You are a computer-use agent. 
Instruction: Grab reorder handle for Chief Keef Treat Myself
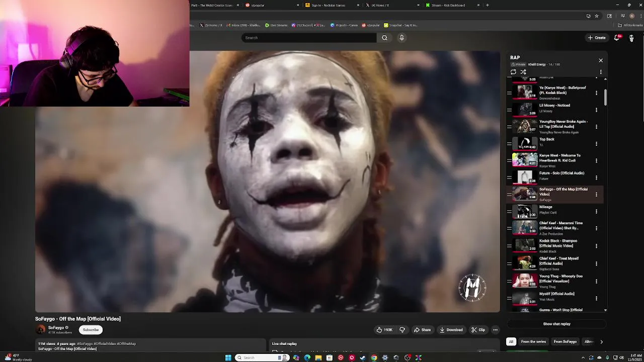click(509, 263)
